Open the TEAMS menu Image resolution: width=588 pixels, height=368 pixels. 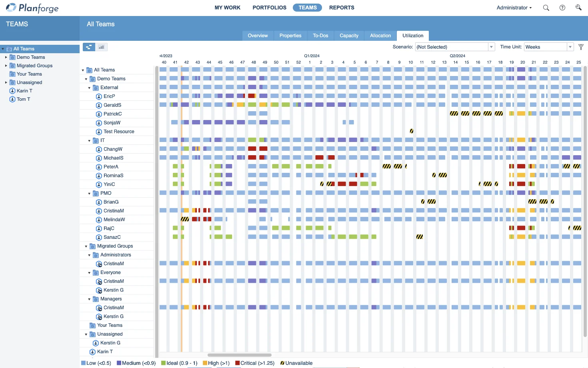(x=308, y=8)
